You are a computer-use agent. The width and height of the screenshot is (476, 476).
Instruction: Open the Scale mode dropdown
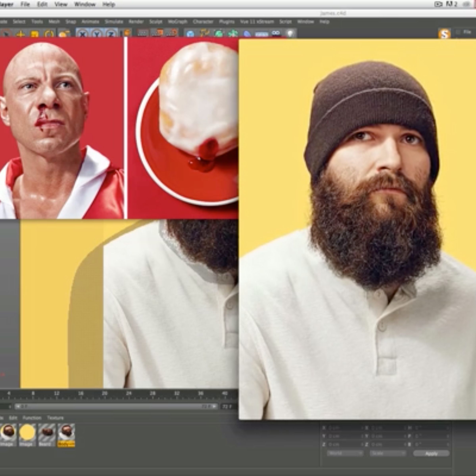pos(388,453)
